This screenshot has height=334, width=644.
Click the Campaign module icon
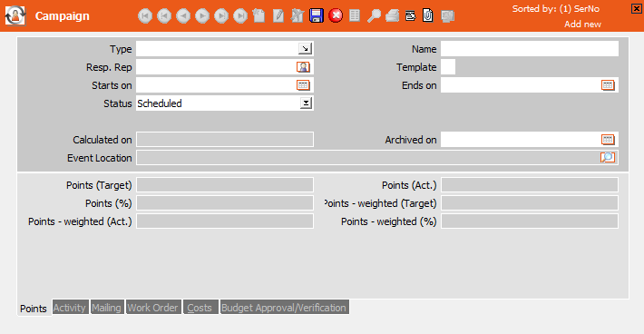click(15, 16)
